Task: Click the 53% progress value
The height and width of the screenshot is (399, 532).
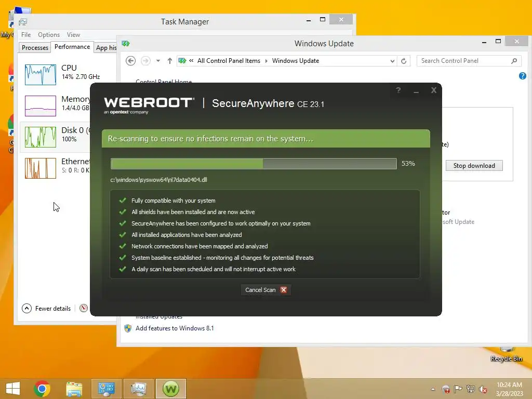Action: [408, 164]
